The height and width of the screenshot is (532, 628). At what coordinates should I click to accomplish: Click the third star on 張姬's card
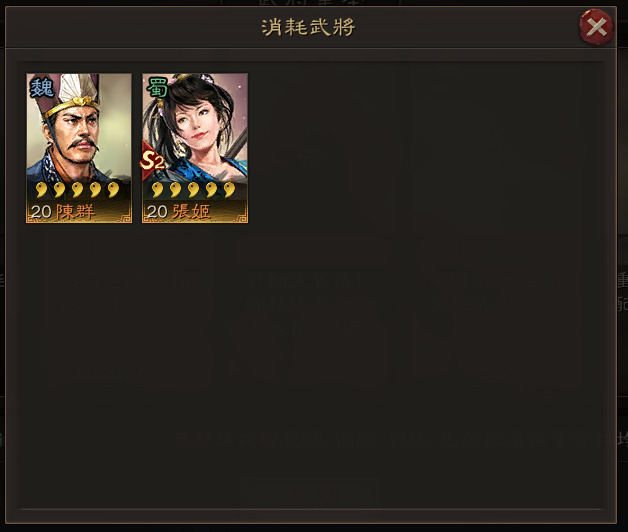click(x=193, y=189)
